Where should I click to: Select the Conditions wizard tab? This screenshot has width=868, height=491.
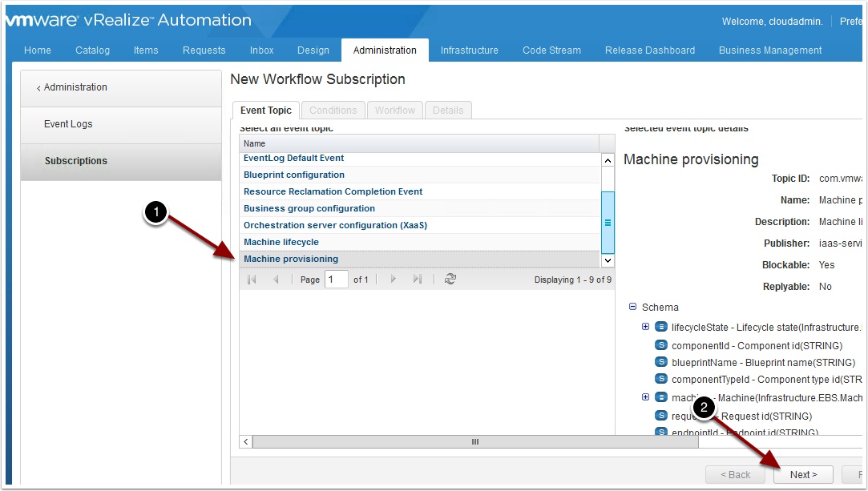click(333, 110)
